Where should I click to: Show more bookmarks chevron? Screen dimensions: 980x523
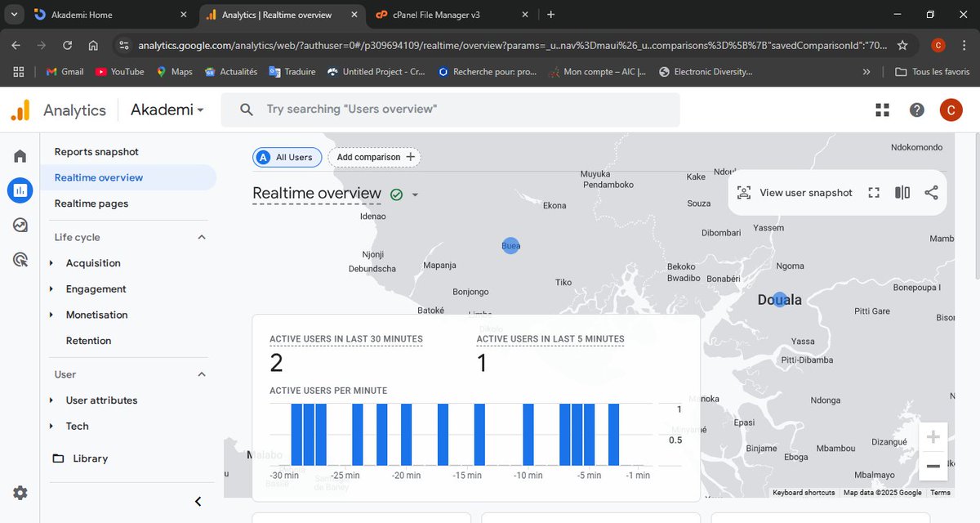click(x=866, y=72)
